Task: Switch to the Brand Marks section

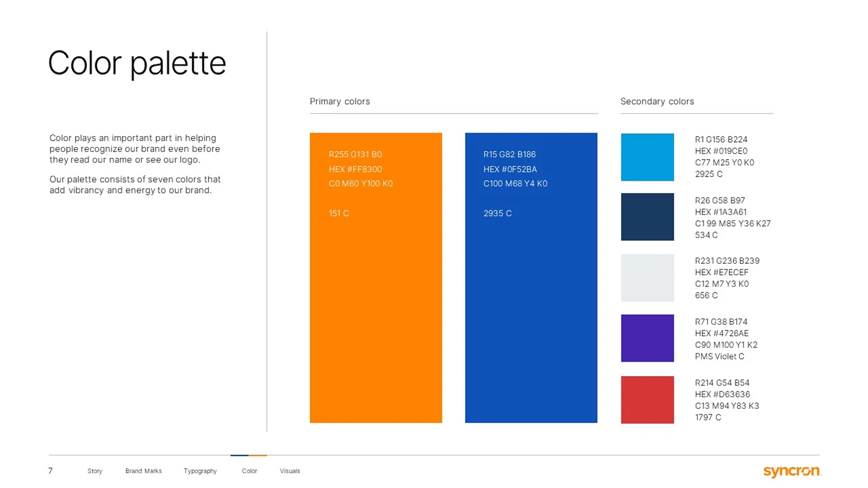Action: point(143,471)
